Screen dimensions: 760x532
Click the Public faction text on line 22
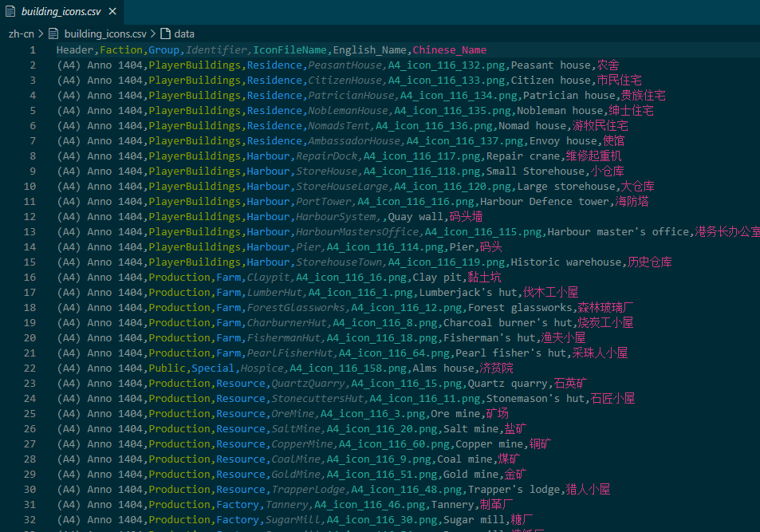(x=167, y=368)
